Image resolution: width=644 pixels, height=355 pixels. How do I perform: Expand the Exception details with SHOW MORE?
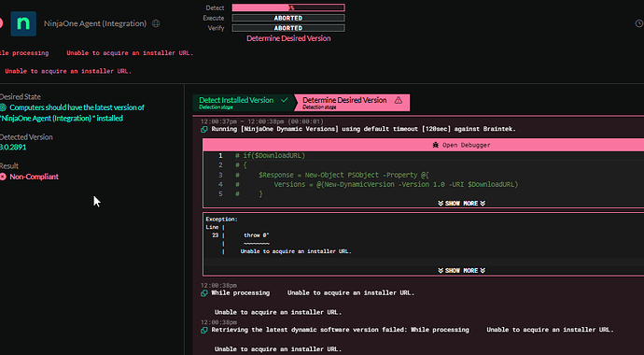pos(461,270)
